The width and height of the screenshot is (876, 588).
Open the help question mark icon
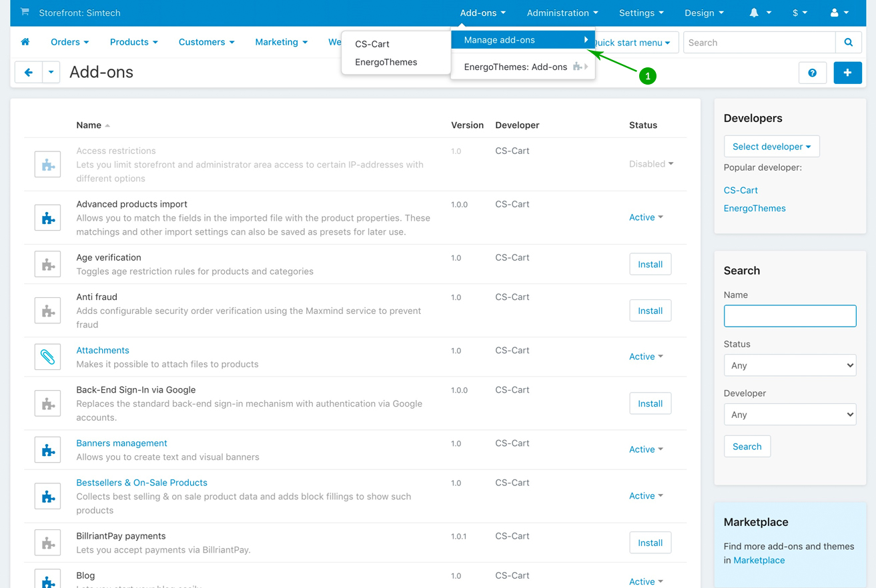click(x=812, y=73)
